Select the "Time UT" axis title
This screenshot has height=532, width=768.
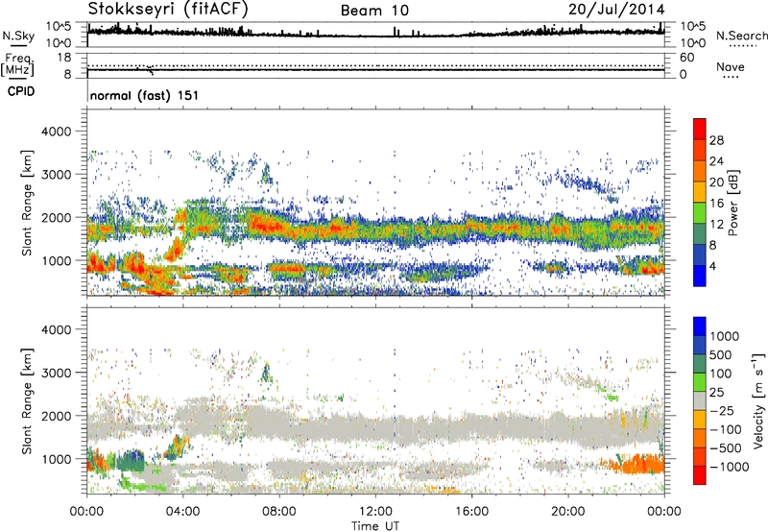[x=375, y=526]
